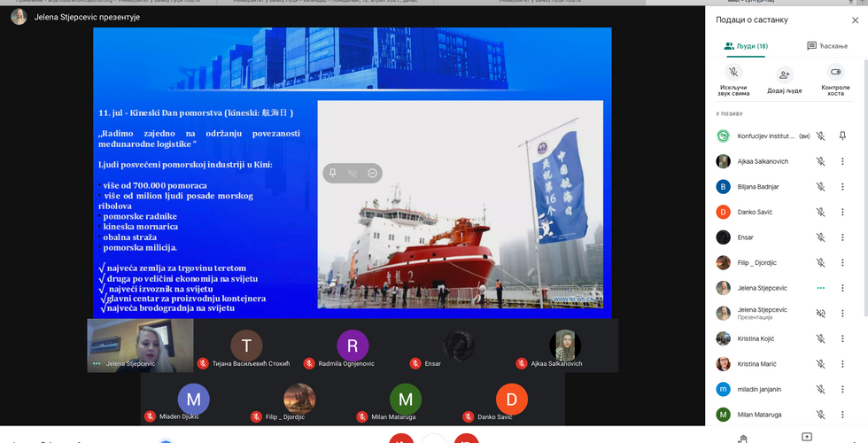Image resolution: width=868 pixels, height=443 pixels.
Task: Open three-dot menu for Kristina Marić
Action: (842, 364)
